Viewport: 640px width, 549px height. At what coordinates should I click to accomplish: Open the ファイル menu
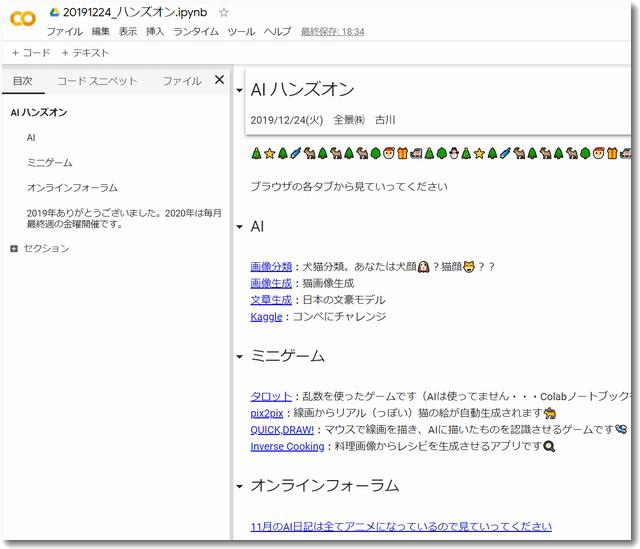pos(64,31)
